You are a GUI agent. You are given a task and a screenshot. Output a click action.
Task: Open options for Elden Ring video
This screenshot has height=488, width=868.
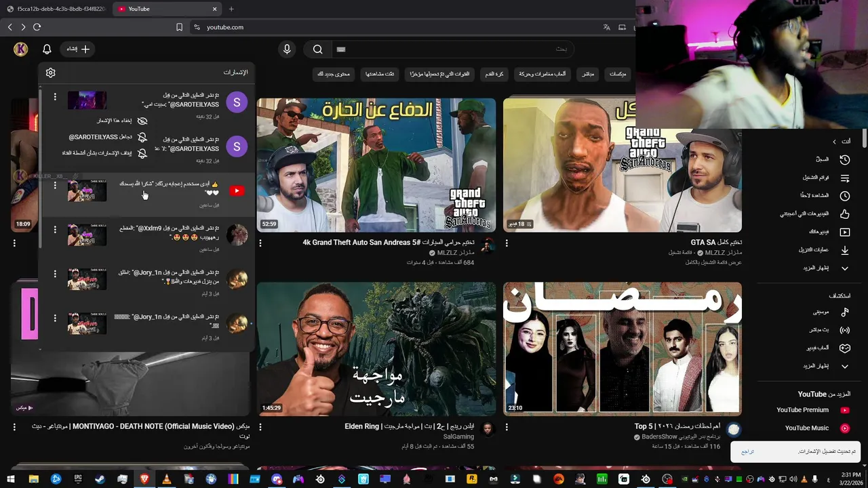(260, 427)
